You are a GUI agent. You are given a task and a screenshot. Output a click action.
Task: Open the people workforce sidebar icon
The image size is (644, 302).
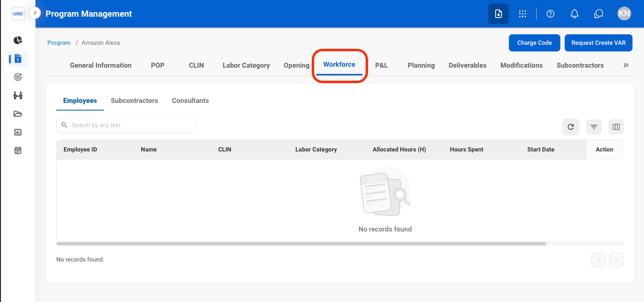pyautogui.click(x=18, y=95)
